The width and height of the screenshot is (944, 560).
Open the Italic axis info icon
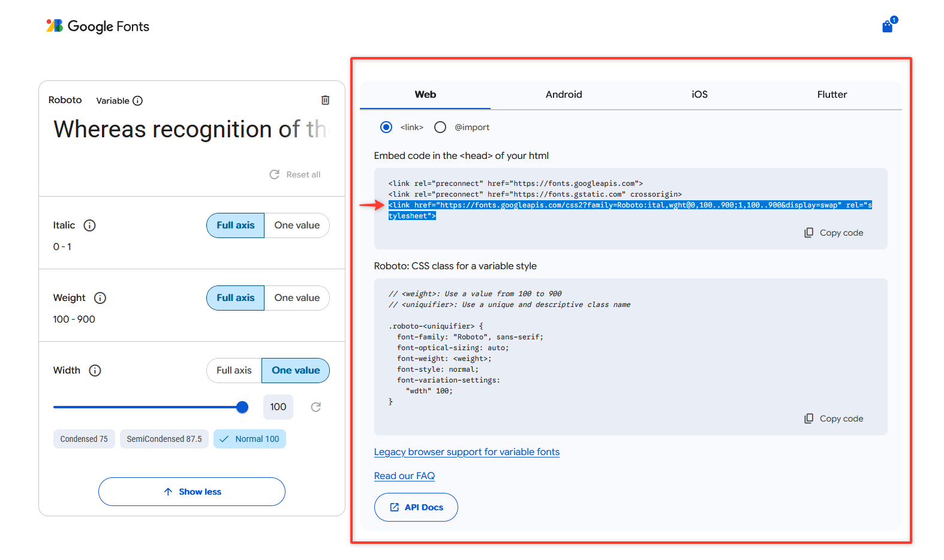tap(89, 225)
